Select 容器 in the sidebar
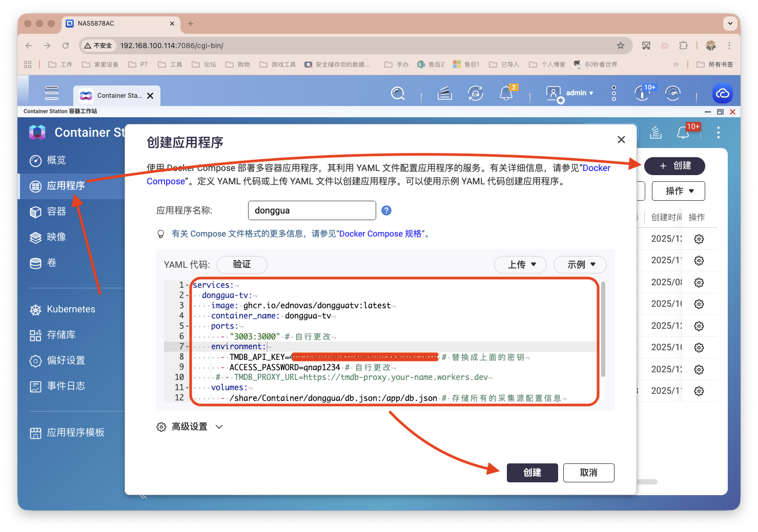Screen dimensions: 758x532 (56, 211)
